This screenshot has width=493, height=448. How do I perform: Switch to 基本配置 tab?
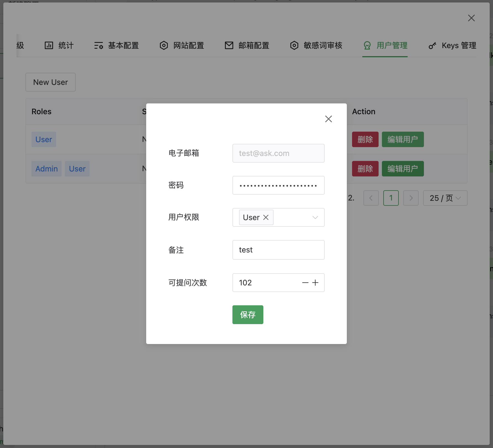(117, 45)
